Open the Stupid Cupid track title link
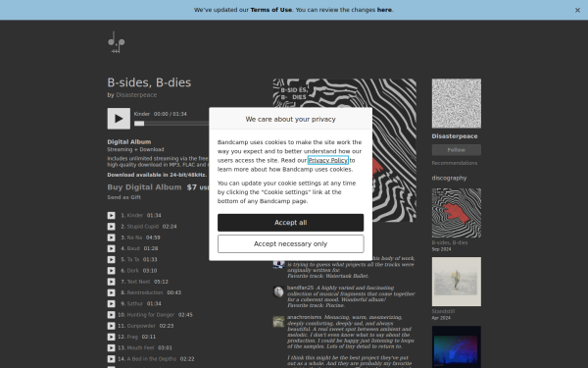This screenshot has width=588, height=368. click(142, 227)
